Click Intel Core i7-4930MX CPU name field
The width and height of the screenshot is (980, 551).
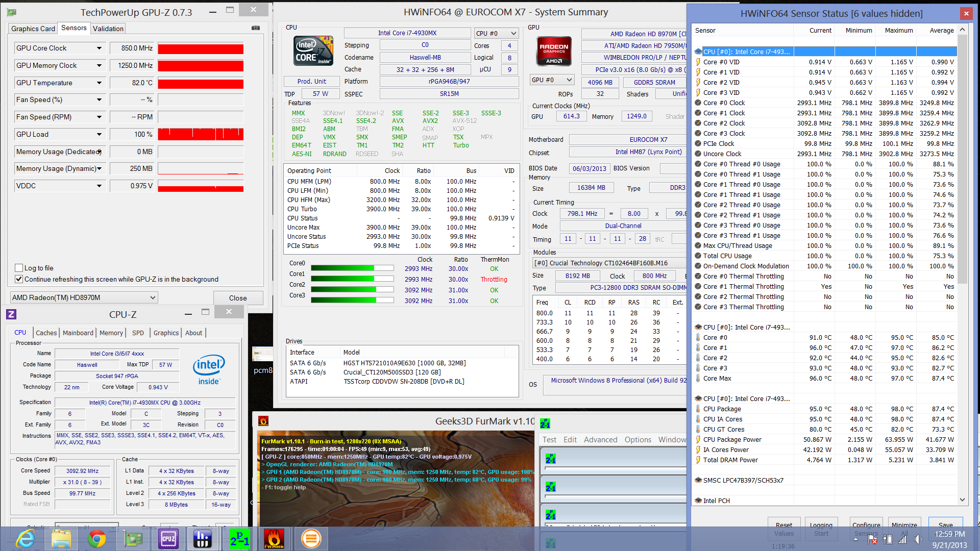tap(407, 33)
